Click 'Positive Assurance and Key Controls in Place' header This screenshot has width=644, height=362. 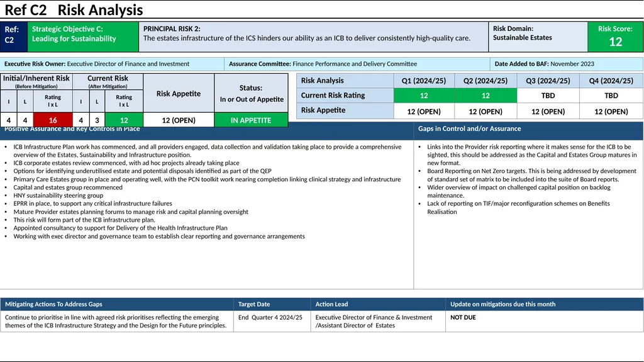pyautogui.click(x=207, y=131)
